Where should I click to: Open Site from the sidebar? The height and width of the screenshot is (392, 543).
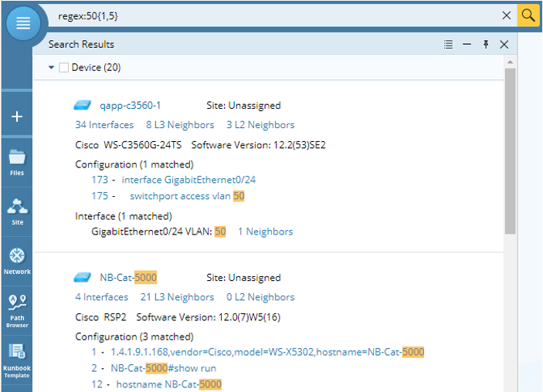[17, 212]
